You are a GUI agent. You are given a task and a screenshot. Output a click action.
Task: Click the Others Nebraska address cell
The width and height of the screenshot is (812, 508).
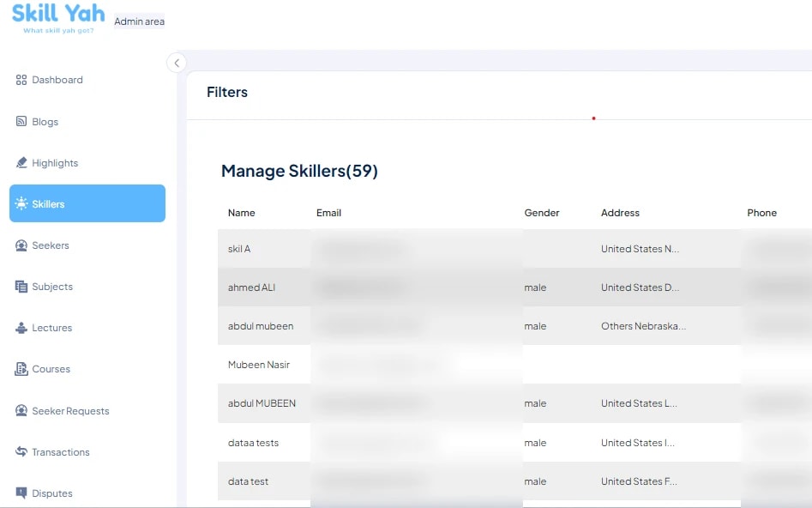pos(644,326)
